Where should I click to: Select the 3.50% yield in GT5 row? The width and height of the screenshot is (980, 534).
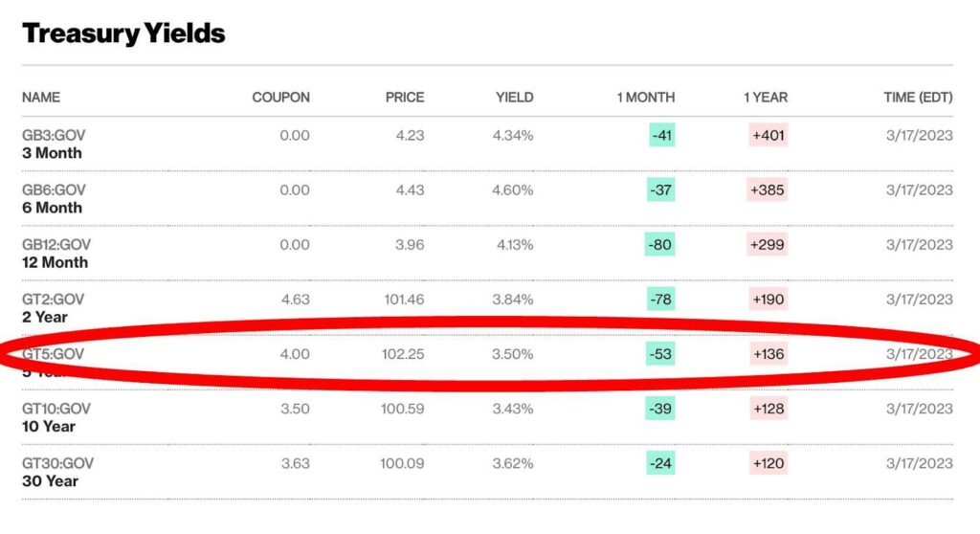click(513, 354)
